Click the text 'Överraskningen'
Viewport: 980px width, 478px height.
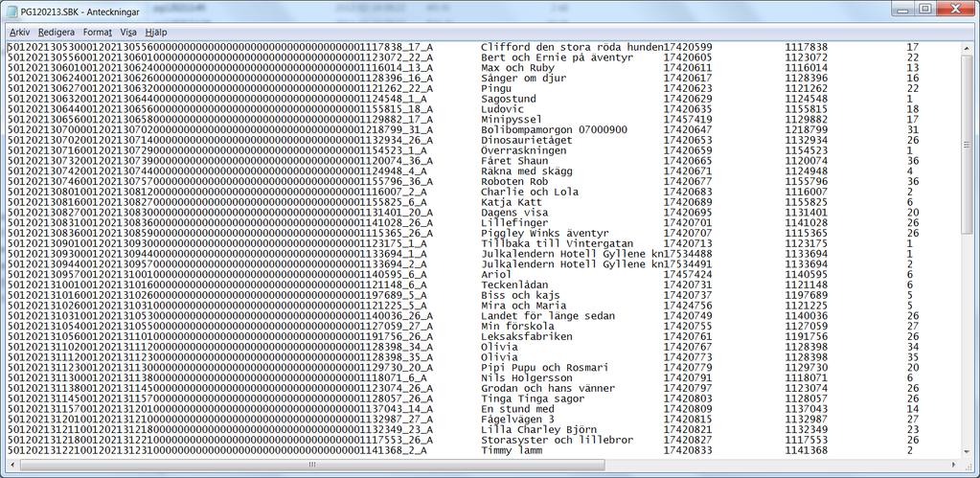point(524,150)
